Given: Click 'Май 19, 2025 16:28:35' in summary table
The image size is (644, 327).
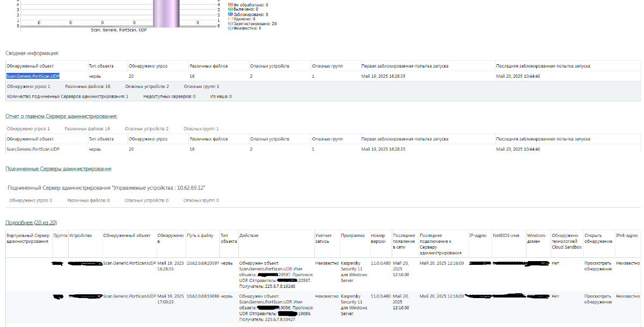Looking at the screenshot, I should (x=383, y=76).
